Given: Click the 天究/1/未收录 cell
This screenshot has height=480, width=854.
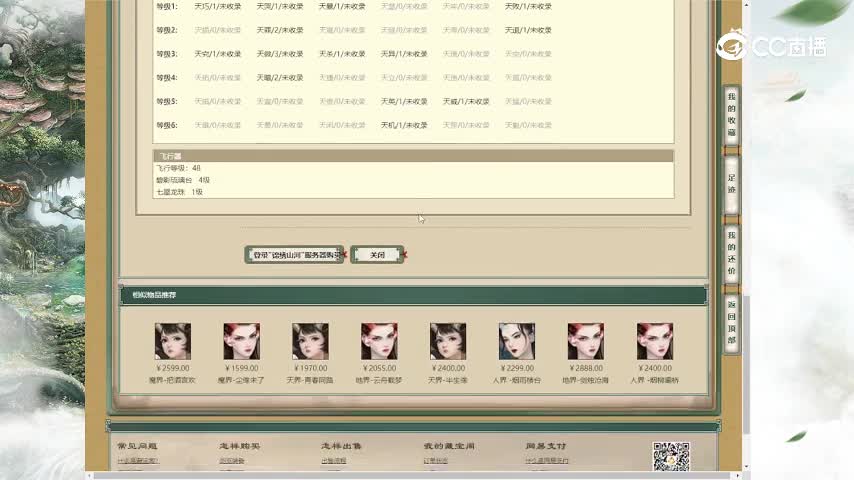Looking at the screenshot, I should coord(218,54).
